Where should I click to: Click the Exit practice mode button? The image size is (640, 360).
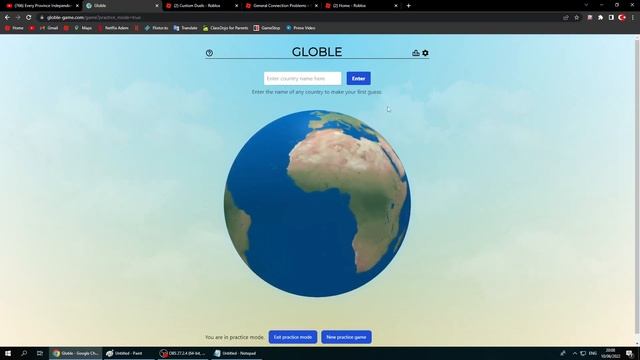[x=293, y=337]
